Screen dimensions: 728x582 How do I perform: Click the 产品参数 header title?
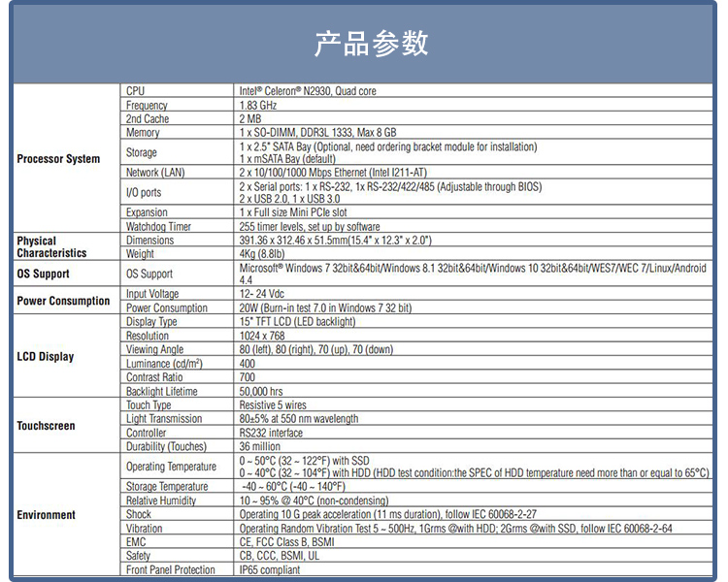[371, 44]
